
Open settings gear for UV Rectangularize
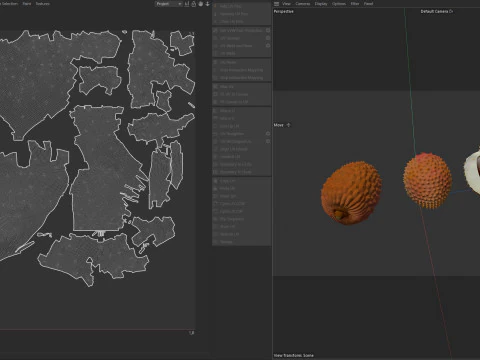[268, 141]
